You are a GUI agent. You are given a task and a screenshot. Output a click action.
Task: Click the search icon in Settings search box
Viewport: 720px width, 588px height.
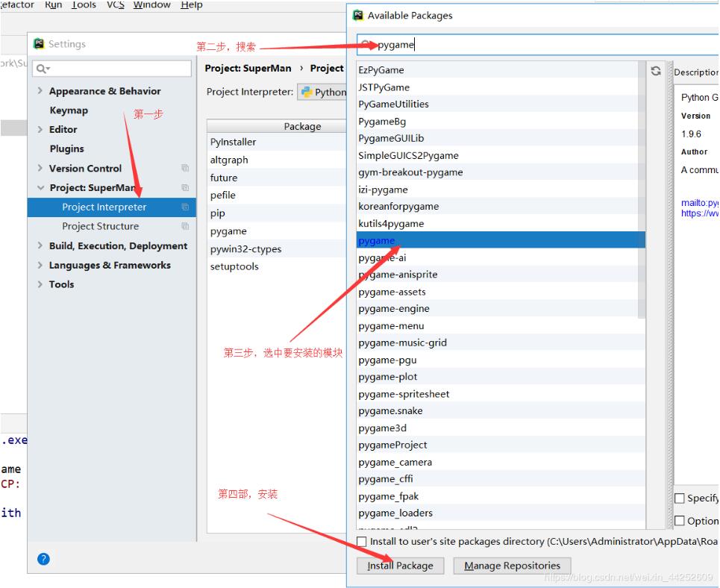tap(43, 69)
